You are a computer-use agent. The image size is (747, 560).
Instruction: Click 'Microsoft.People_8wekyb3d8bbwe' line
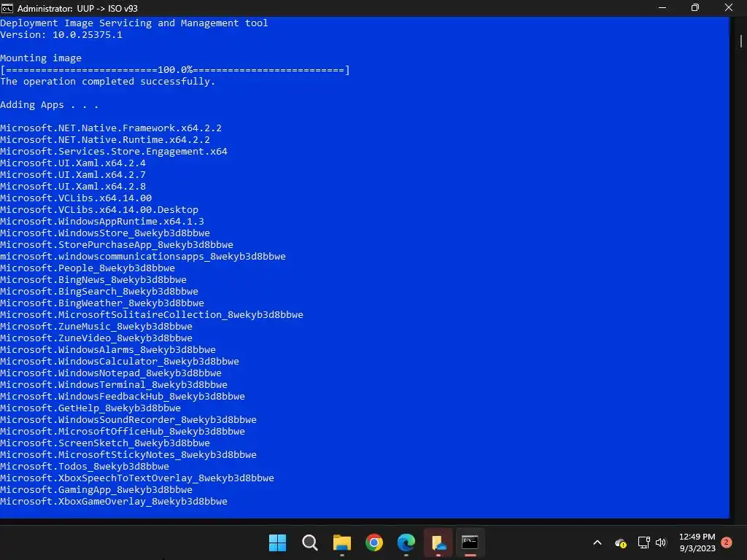(88, 268)
